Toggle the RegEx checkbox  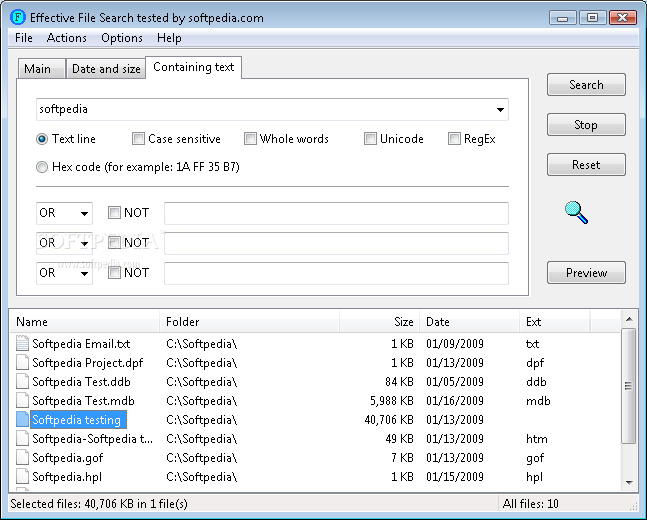pos(454,139)
